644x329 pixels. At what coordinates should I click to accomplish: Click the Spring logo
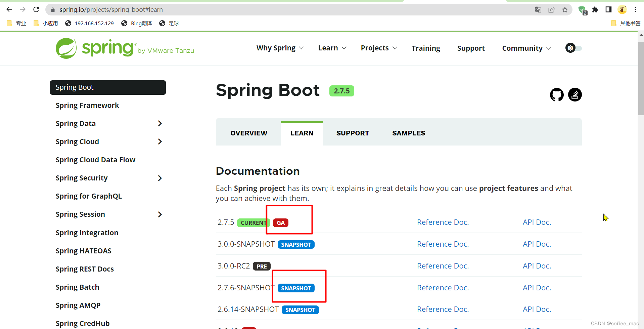click(125, 48)
